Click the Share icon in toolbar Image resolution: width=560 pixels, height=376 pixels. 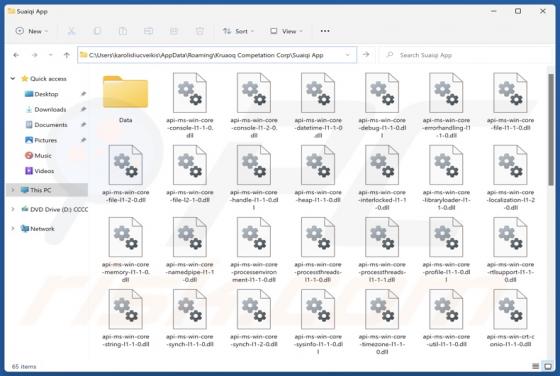click(x=174, y=31)
